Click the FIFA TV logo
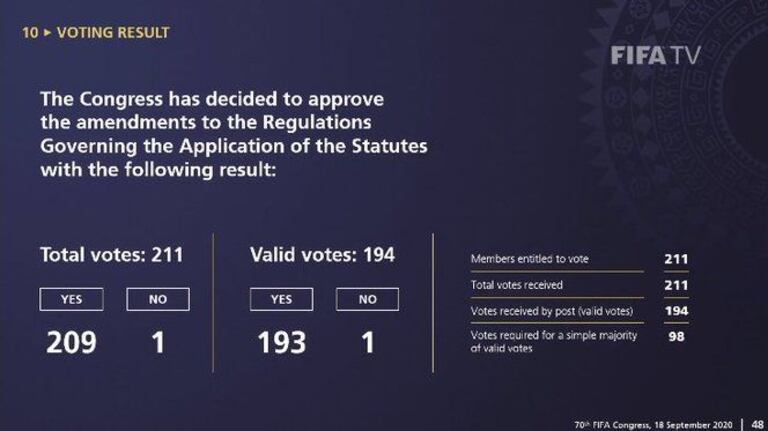This screenshot has height=431, width=768. click(x=655, y=55)
